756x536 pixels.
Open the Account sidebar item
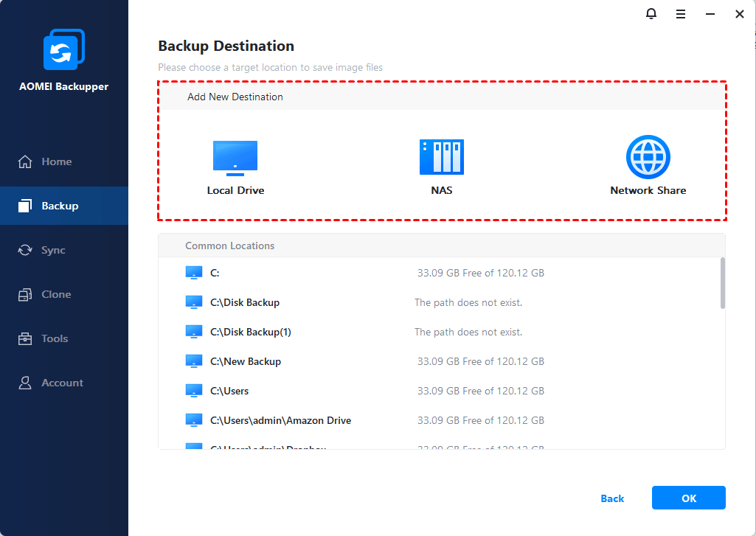click(x=62, y=383)
